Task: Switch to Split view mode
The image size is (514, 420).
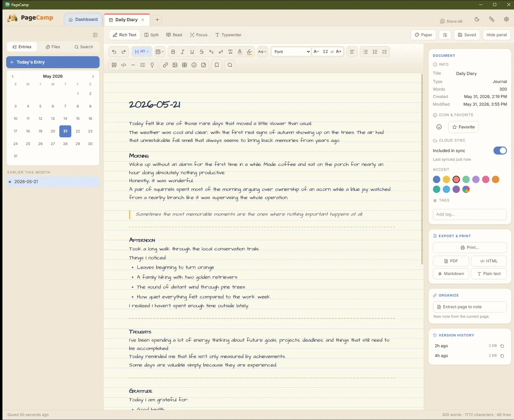Action: 151,35
